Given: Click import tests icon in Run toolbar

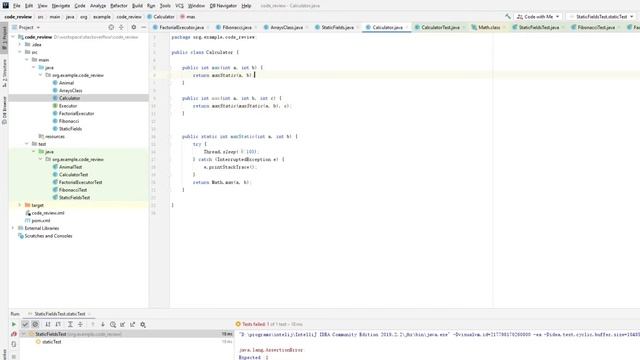Looking at the screenshot, I should click(x=122, y=324).
